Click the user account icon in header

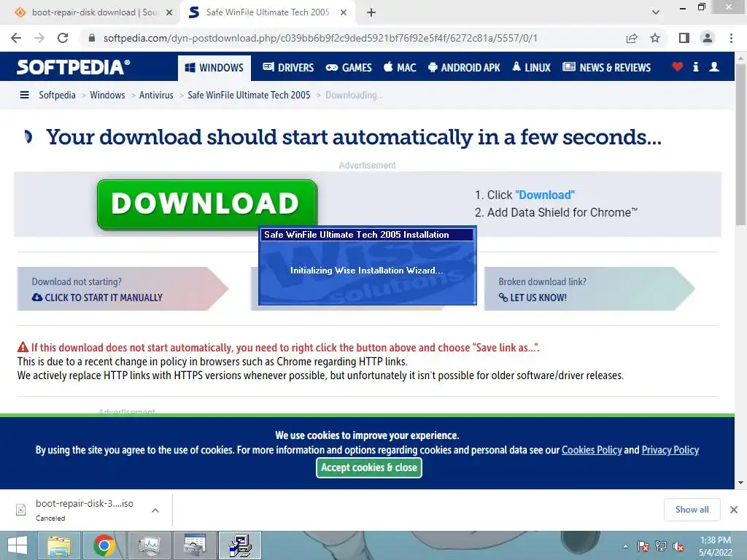coord(714,67)
